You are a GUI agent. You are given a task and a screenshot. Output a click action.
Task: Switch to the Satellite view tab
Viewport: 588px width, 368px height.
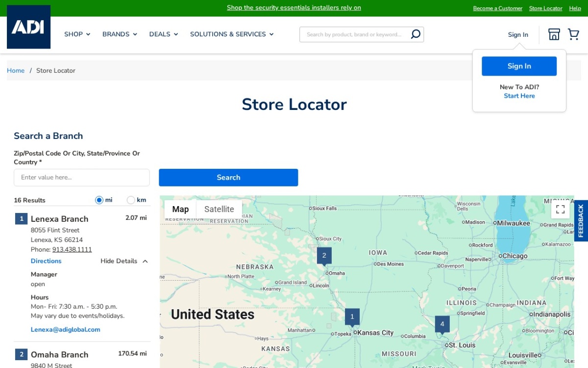pos(219,210)
